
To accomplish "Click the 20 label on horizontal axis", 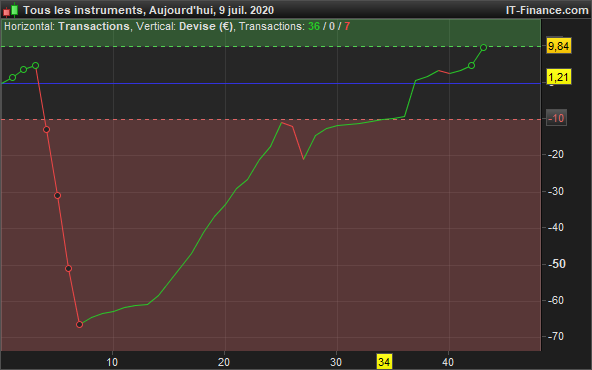I will [x=224, y=362].
